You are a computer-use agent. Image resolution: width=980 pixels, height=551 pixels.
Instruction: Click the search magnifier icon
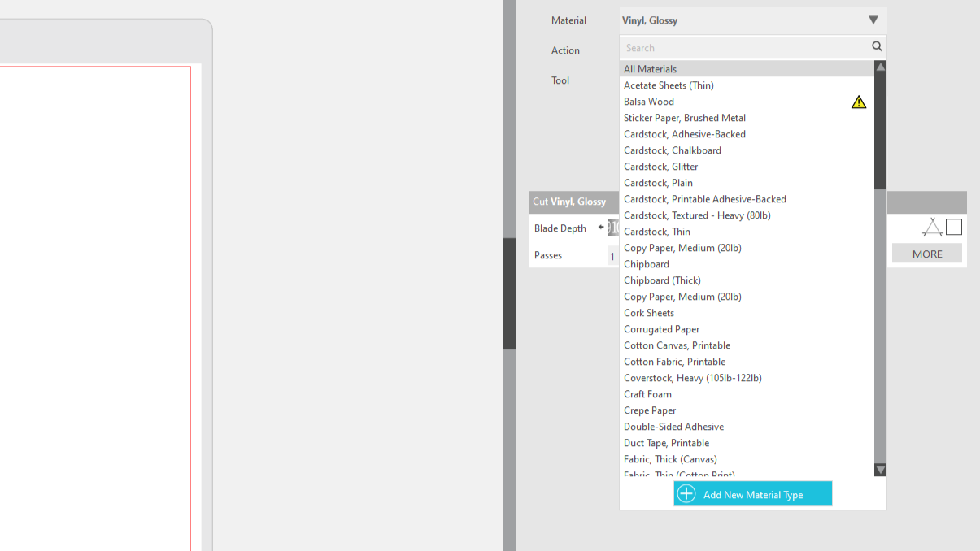[x=877, y=47]
